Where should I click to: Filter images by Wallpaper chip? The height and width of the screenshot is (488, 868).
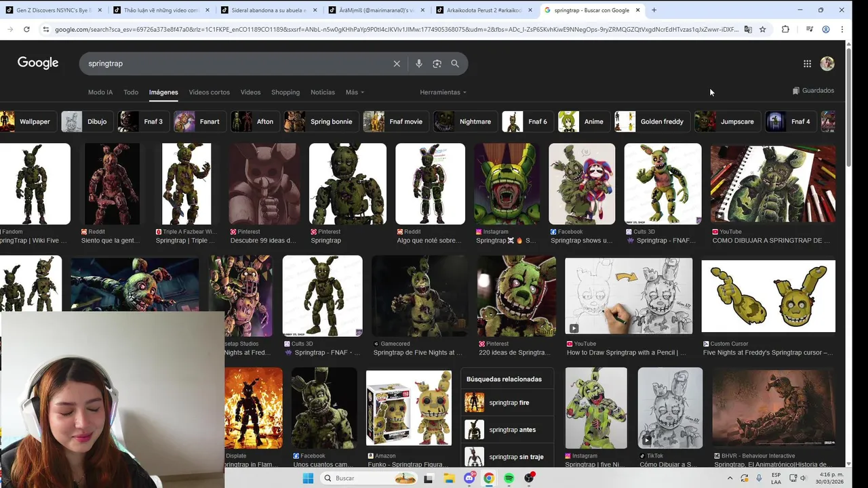click(x=27, y=121)
